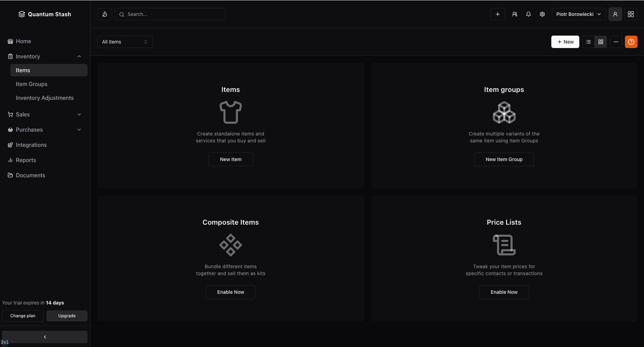Screen dimensions: 644x347
Task: Click the New Item Group button
Action: pyautogui.click(x=504, y=159)
